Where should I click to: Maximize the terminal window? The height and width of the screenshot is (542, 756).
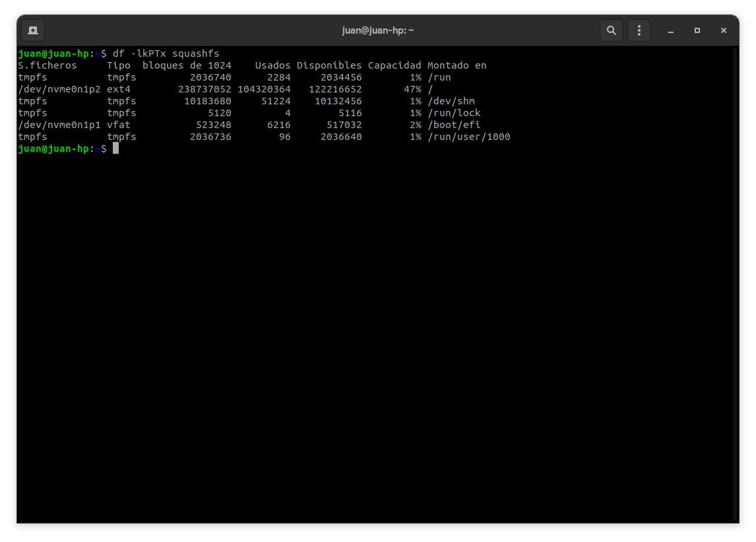[x=697, y=30]
